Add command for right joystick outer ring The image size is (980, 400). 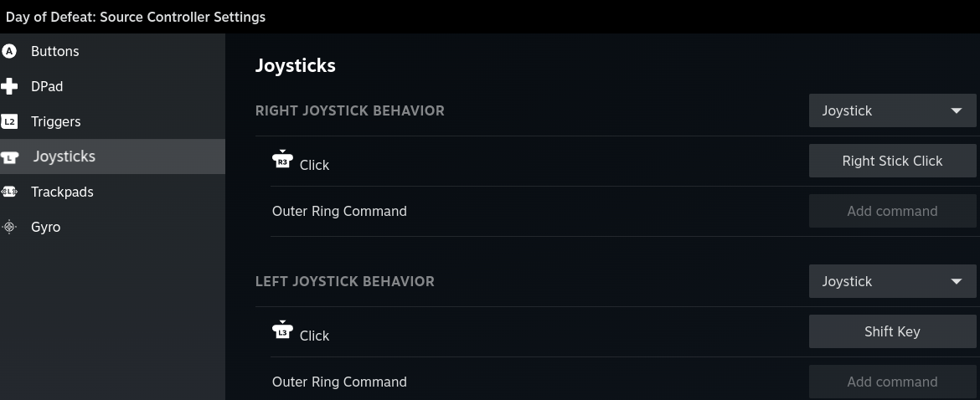tap(892, 211)
